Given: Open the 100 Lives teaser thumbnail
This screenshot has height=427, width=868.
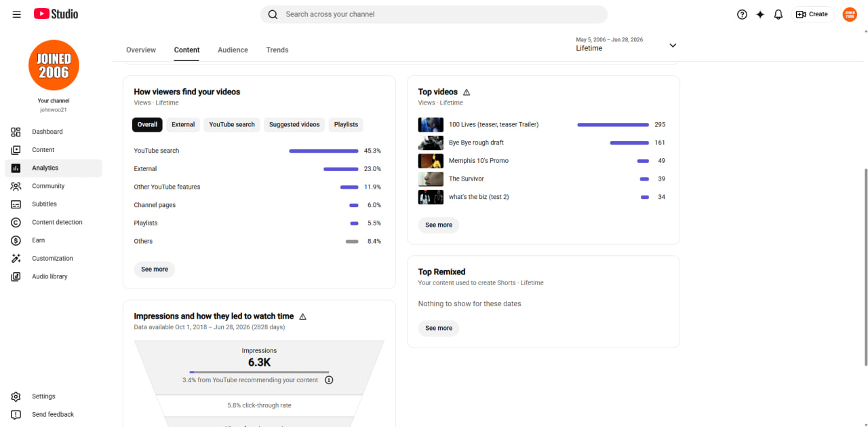Looking at the screenshot, I should [x=431, y=125].
